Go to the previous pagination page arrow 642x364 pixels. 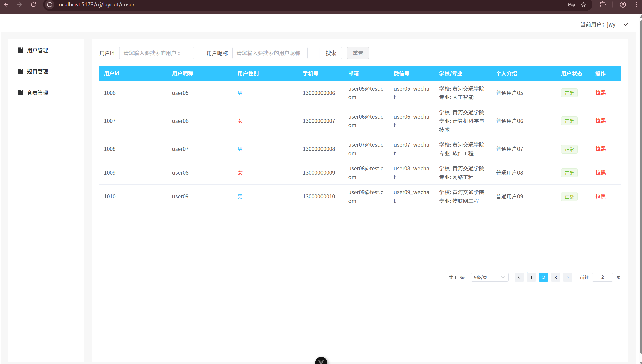519,277
